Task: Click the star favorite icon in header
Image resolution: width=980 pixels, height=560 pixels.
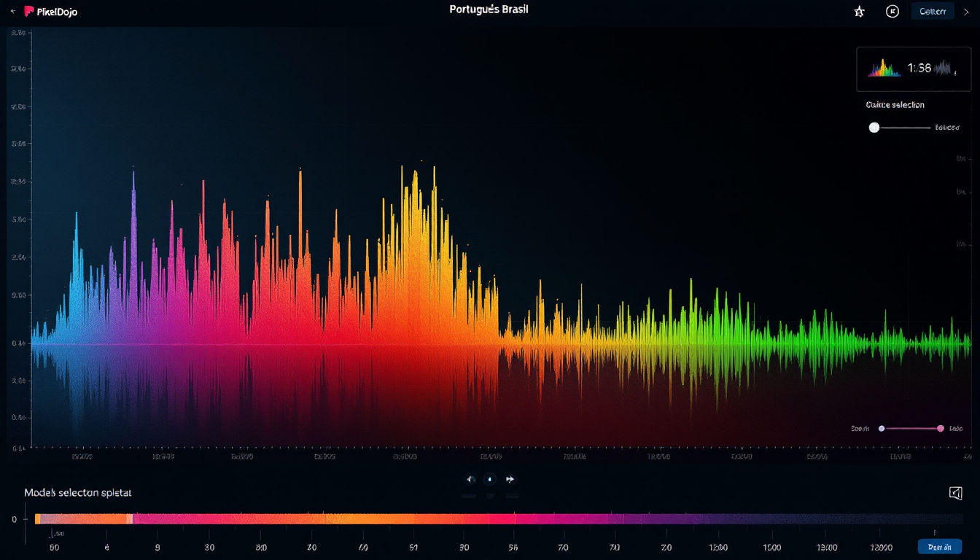Action: [860, 12]
